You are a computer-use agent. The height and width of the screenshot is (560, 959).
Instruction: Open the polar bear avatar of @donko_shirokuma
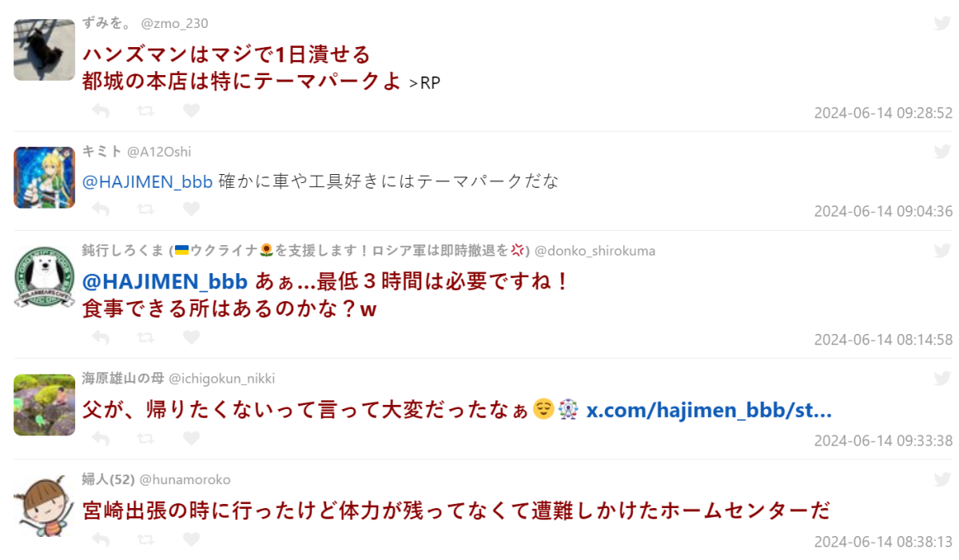click(x=44, y=279)
